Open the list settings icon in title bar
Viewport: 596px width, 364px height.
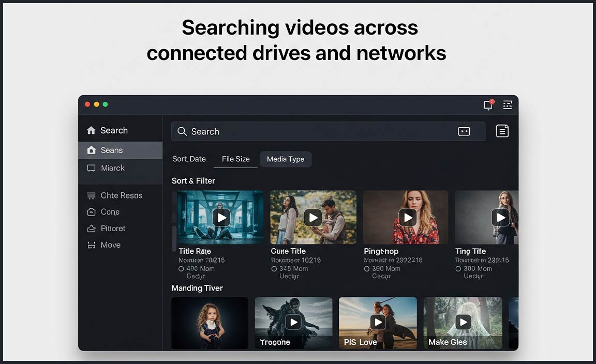click(x=508, y=105)
